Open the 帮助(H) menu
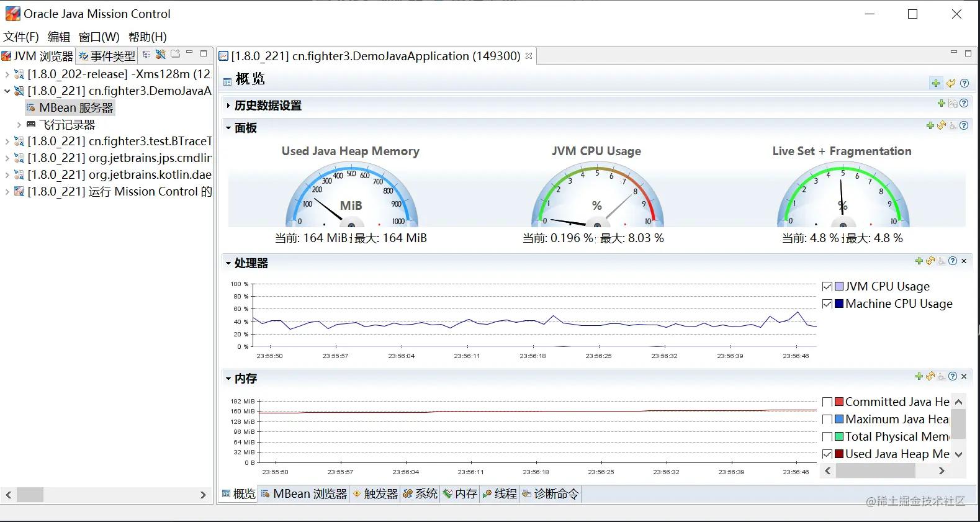The image size is (980, 522). tap(148, 37)
